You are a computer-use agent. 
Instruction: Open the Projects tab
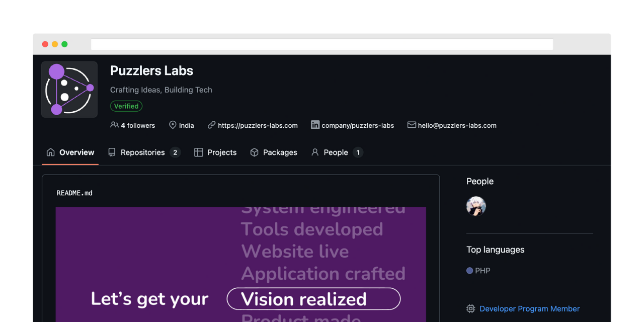click(x=221, y=152)
